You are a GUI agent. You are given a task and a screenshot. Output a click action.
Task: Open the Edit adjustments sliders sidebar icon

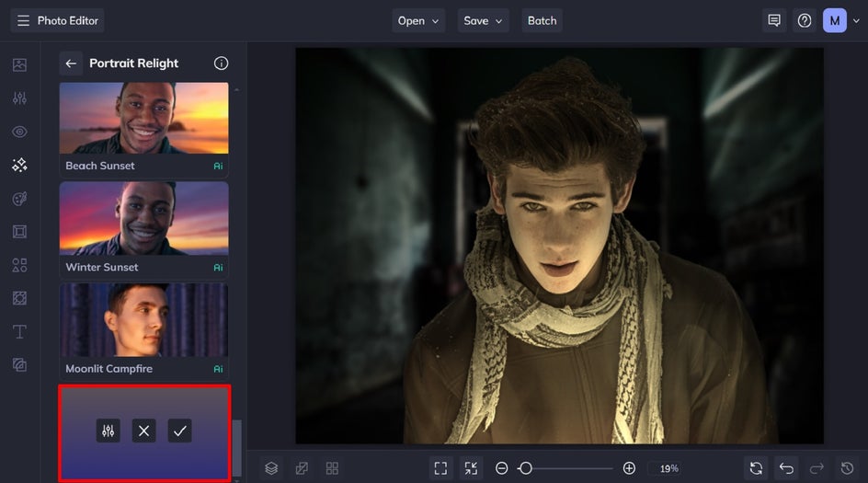19,98
